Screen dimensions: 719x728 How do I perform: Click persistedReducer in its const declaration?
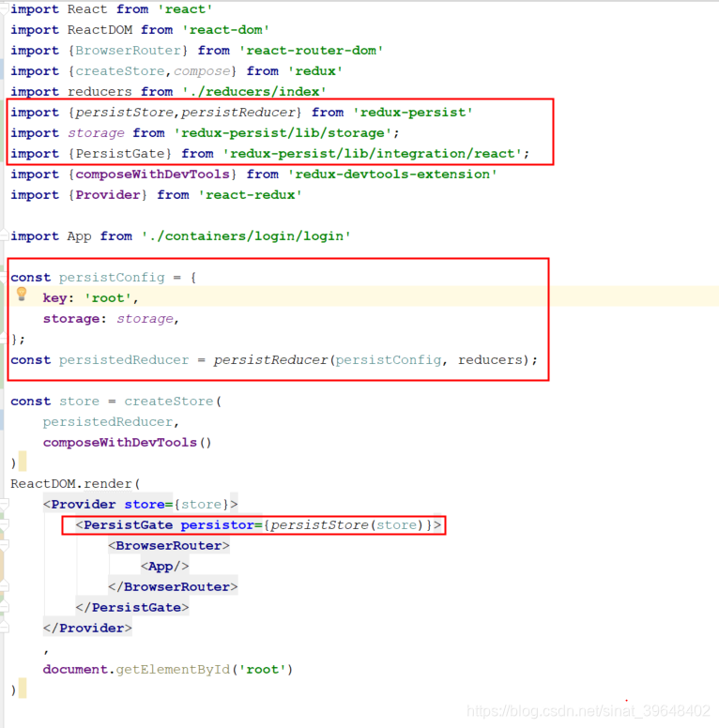pyautogui.click(x=124, y=360)
